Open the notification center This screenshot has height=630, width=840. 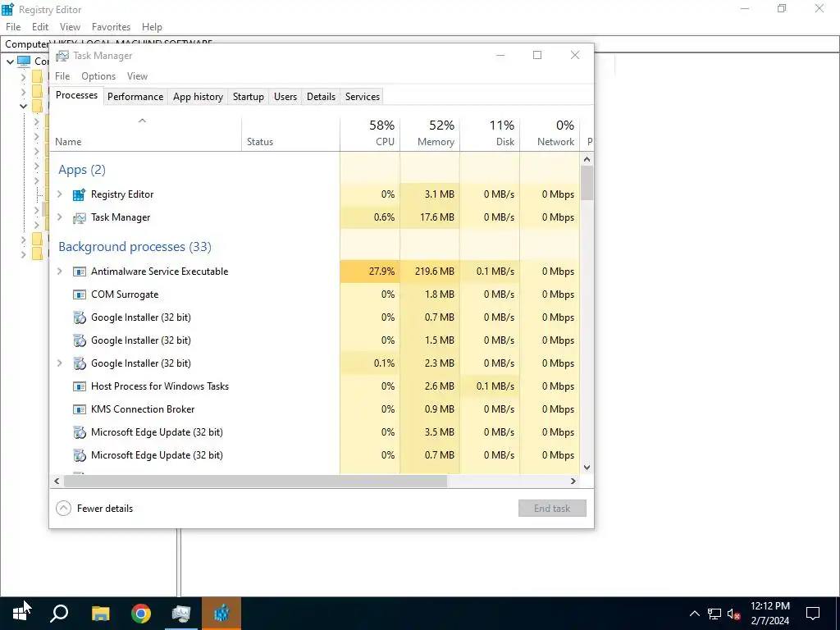tap(813, 614)
